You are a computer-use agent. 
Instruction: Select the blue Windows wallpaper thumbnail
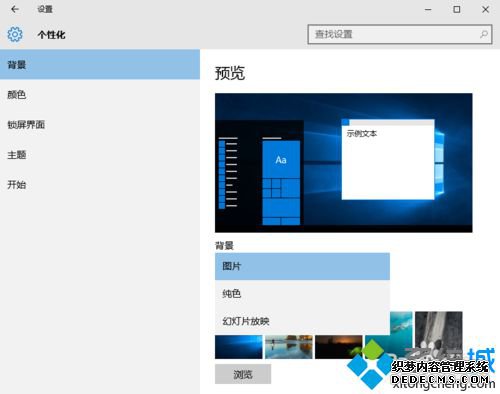(239, 347)
